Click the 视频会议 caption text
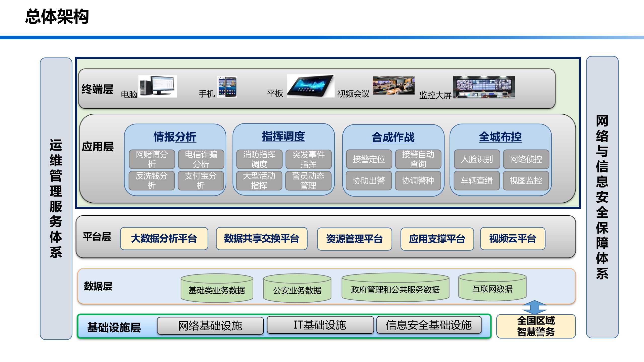This screenshot has height=362, width=644. coord(353,94)
